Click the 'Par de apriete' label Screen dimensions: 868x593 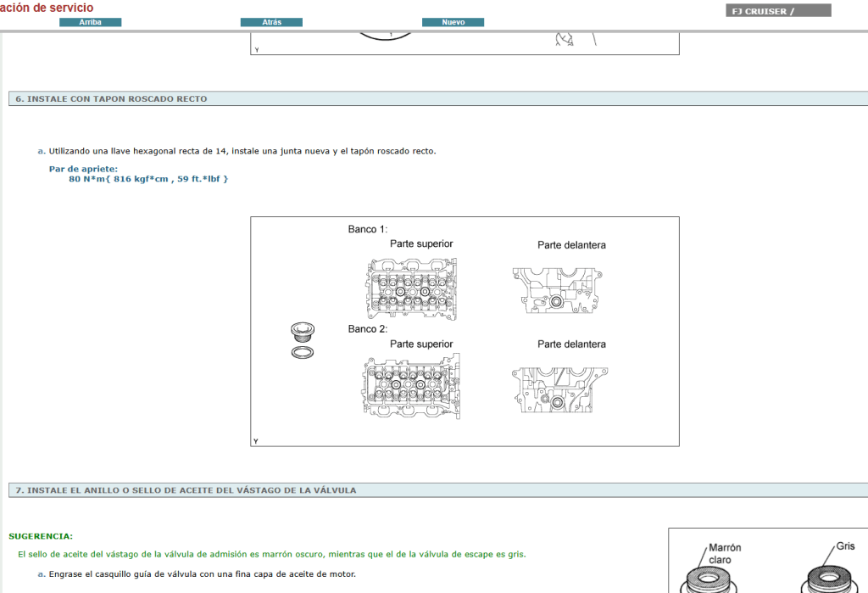[83, 169]
